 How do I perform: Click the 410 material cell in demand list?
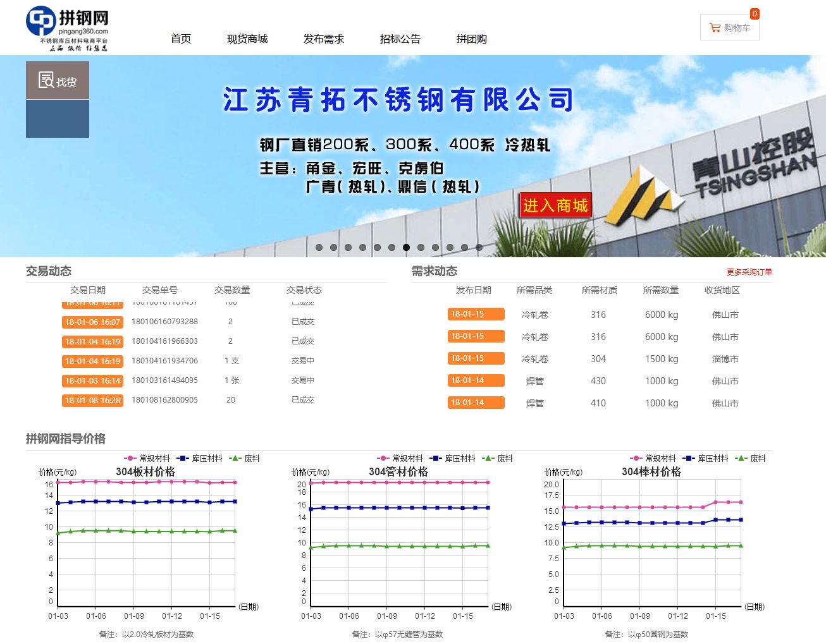(x=598, y=403)
